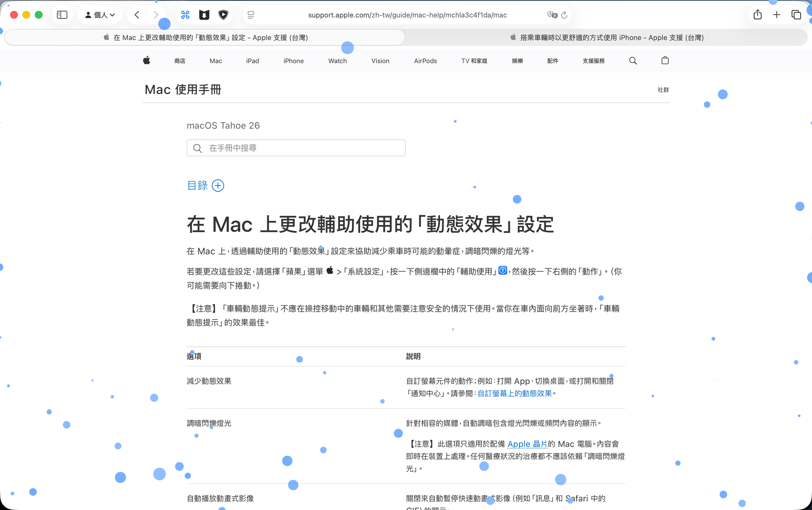Viewport: 812px width, 510px height.
Task: Click the Apple logo in the navigation bar
Action: pos(147,61)
